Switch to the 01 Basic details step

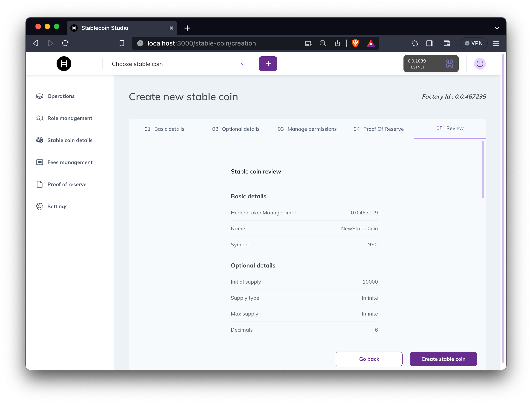tap(164, 129)
